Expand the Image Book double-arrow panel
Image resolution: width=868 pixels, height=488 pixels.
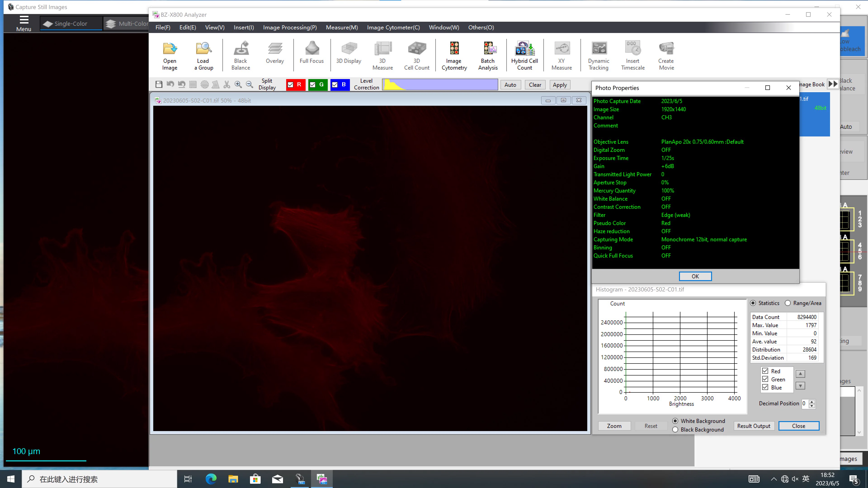pyautogui.click(x=833, y=84)
